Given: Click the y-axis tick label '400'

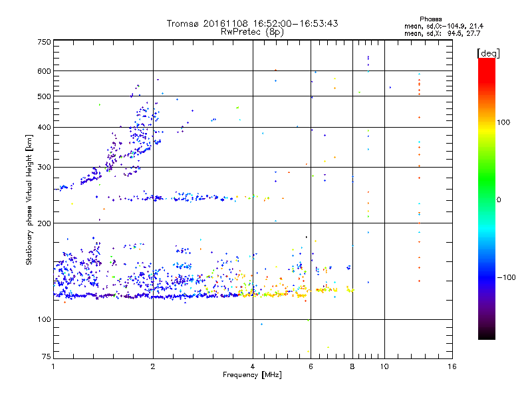Looking at the screenshot, I should tap(44, 128).
